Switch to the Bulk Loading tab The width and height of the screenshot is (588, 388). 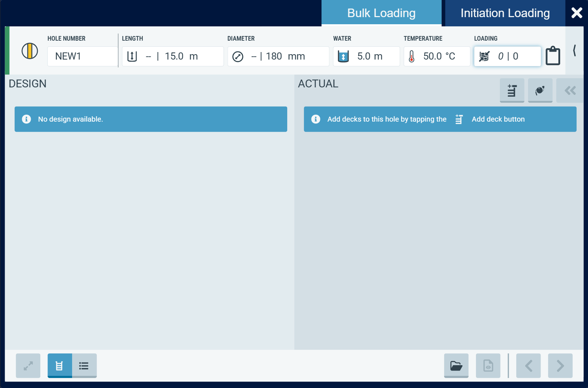click(x=381, y=13)
